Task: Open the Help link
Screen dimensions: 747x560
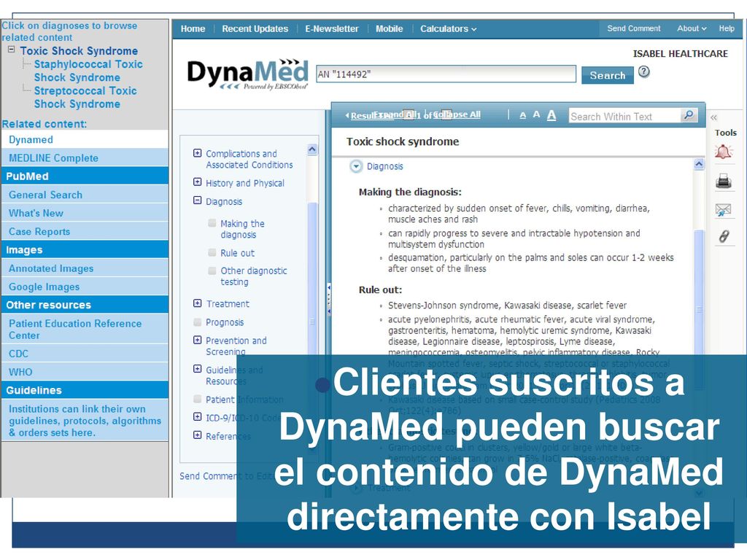Action: [727, 28]
